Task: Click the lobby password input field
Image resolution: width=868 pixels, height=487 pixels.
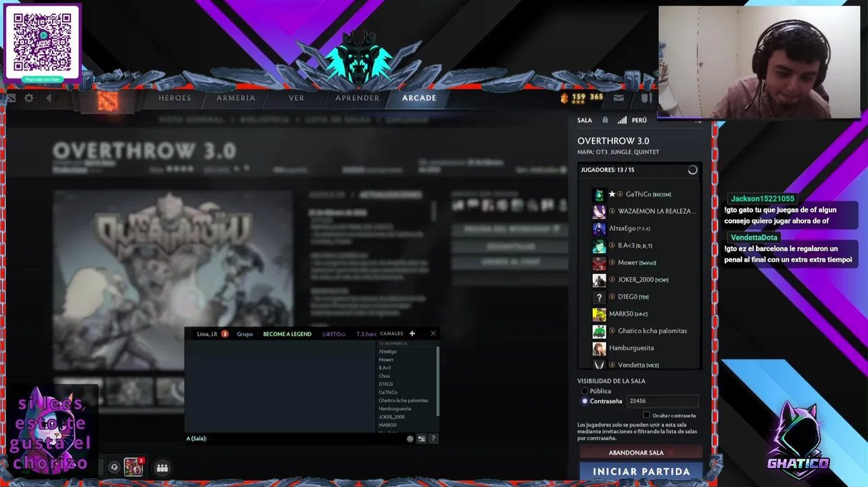Action: [x=662, y=401]
